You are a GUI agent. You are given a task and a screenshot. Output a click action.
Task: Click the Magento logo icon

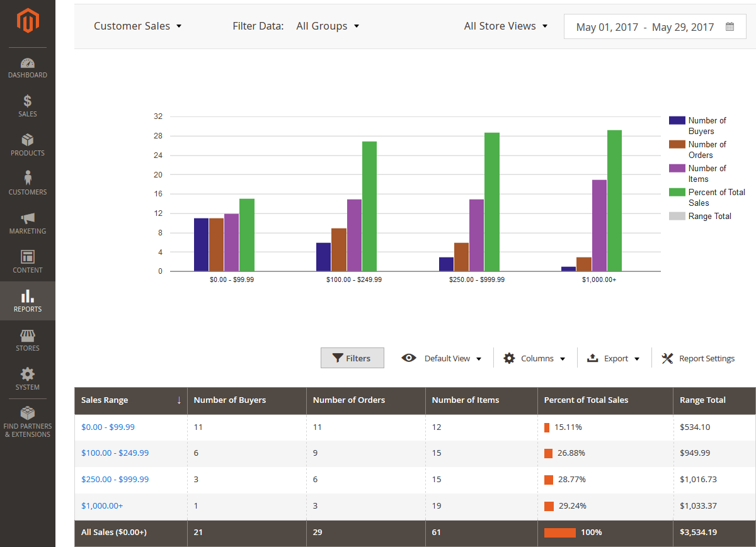click(x=28, y=23)
